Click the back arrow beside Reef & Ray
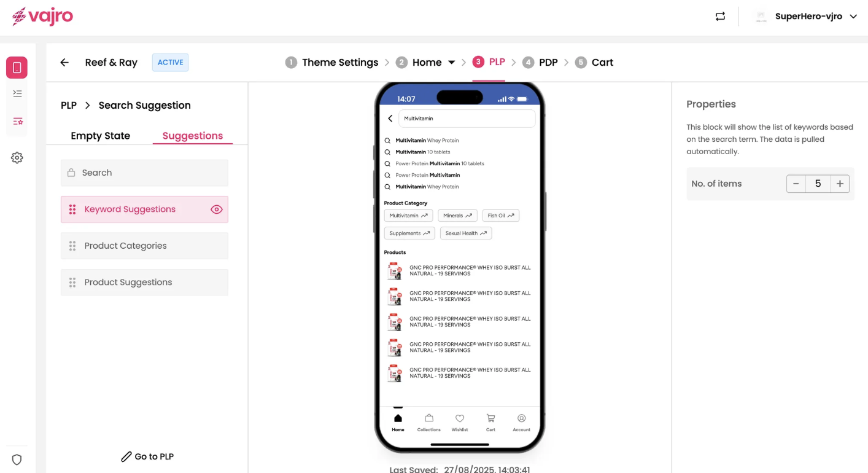The image size is (868, 473). pyautogui.click(x=64, y=63)
